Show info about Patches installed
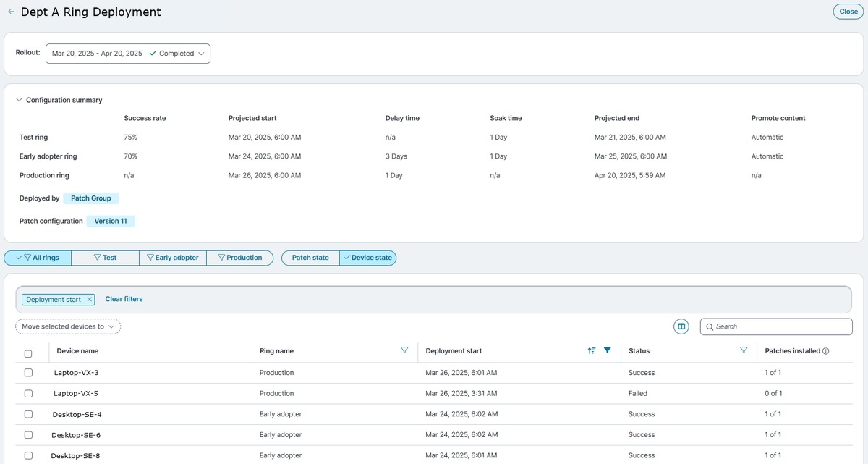Screen dimensions: 868x464 pos(825,351)
